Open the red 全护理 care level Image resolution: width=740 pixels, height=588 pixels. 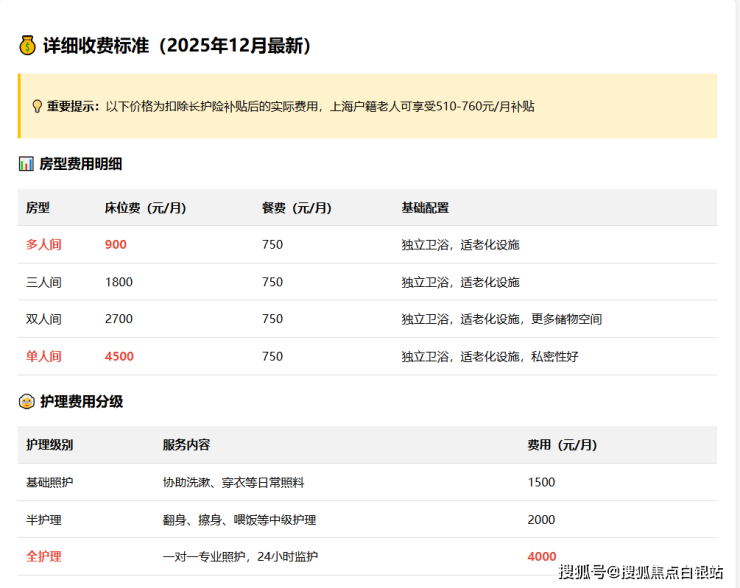pyautogui.click(x=44, y=556)
